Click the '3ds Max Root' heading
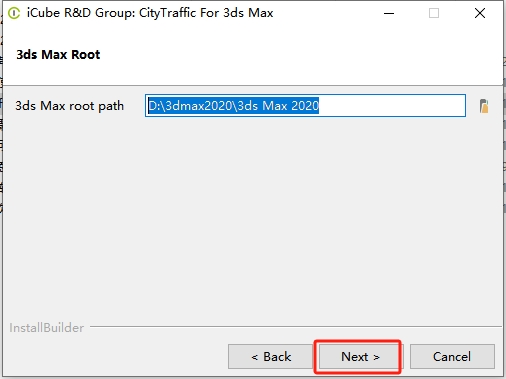The width and height of the screenshot is (506, 379). pyautogui.click(x=58, y=54)
